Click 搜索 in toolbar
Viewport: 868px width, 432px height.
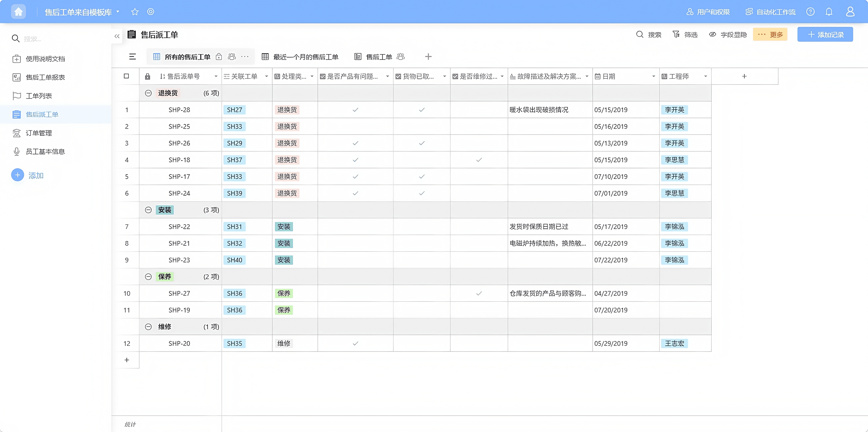click(x=649, y=35)
